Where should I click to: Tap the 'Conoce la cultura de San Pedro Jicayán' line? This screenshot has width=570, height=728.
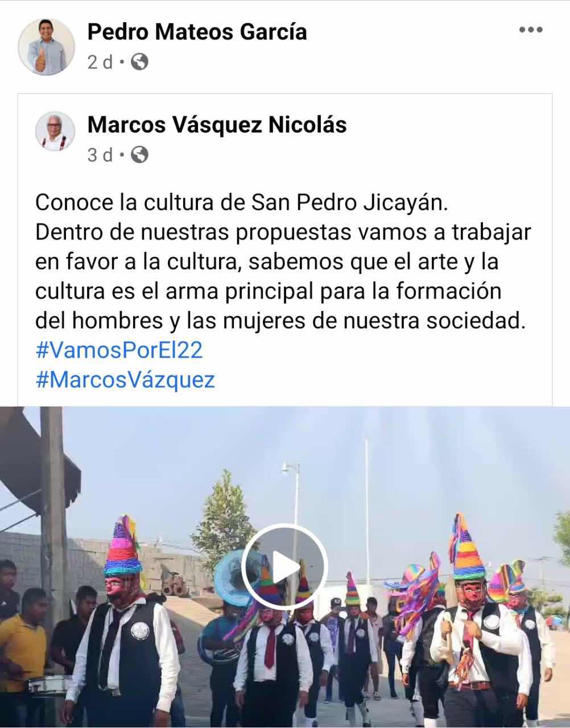(242, 203)
